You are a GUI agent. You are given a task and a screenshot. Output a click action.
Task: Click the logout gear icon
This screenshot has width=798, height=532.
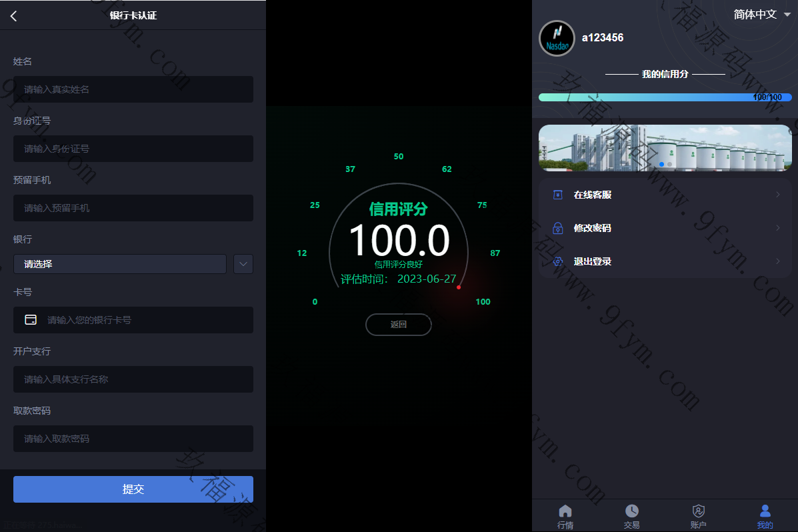(x=558, y=261)
